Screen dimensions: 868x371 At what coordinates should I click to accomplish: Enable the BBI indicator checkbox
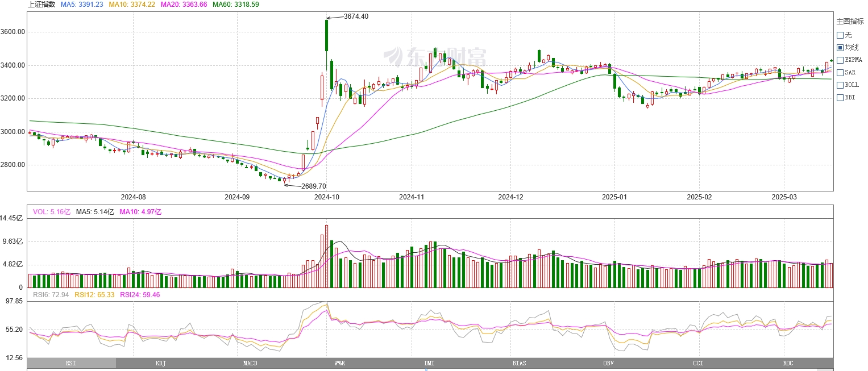[x=840, y=98]
